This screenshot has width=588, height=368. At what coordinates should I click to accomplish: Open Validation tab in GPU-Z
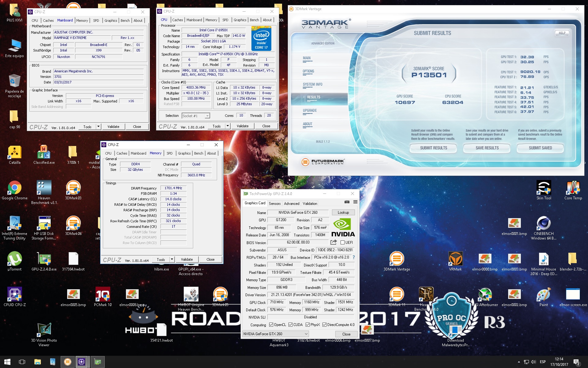click(310, 204)
